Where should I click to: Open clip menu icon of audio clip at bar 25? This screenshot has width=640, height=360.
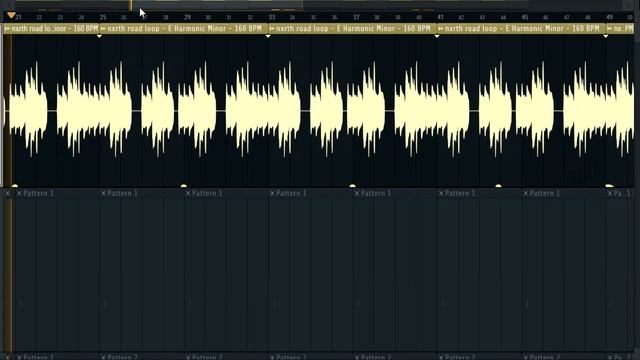[x=103, y=29]
